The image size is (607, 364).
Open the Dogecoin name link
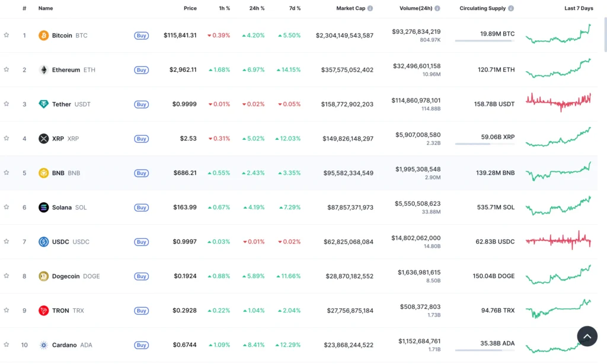pyautogui.click(x=66, y=276)
